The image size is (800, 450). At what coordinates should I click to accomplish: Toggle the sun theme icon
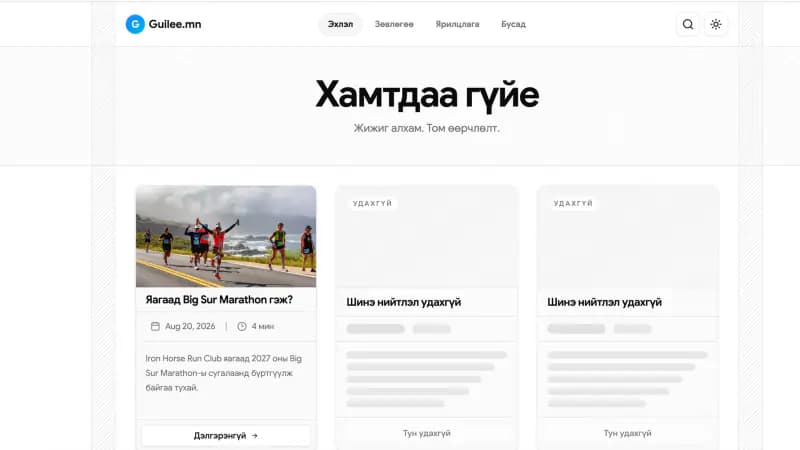[716, 24]
